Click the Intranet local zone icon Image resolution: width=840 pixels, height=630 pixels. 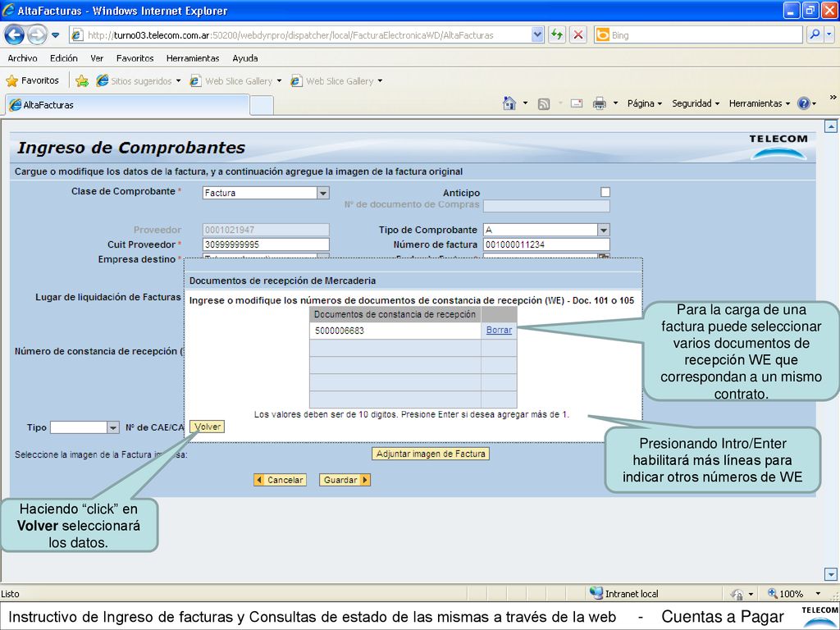point(596,593)
